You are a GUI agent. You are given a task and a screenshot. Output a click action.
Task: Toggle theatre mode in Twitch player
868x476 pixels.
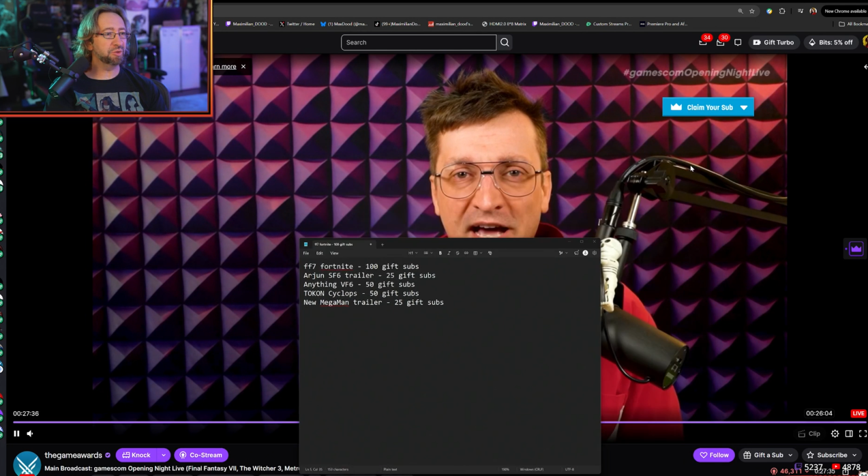849,434
